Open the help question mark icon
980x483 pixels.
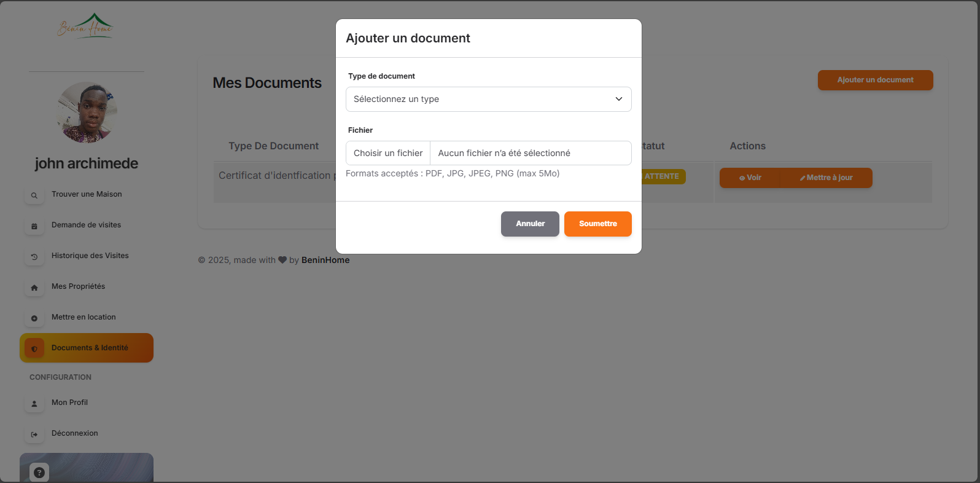pos(39,472)
